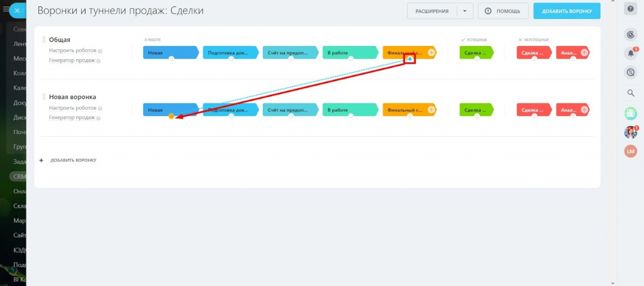Open Генератор продаж link in Общая funnel
The image size is (644, 286).
click(x=72, y=60)
